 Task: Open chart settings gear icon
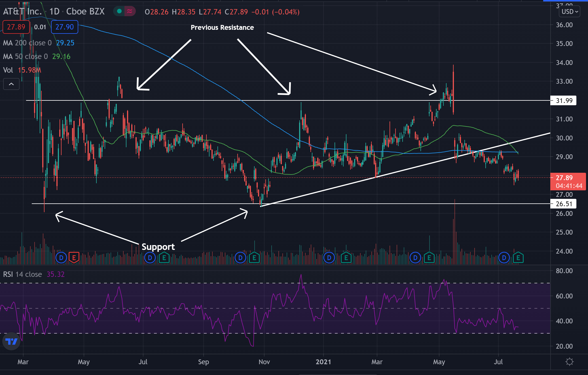coord(569,362)
